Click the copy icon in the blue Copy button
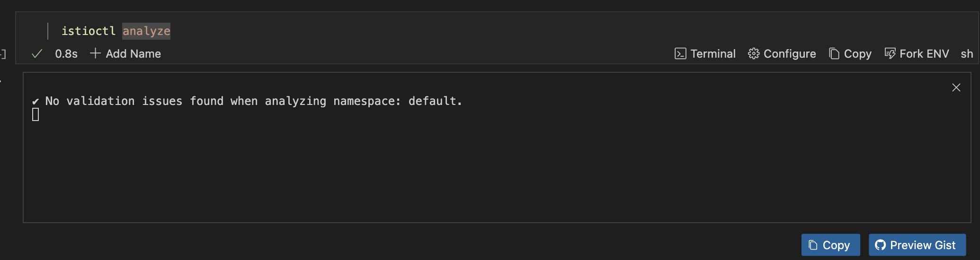This screenshot has width=980, height=260. (x=813, y=245)
